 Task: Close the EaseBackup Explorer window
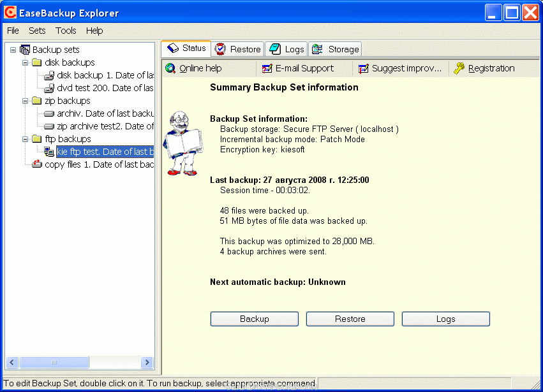coord(530,13)
